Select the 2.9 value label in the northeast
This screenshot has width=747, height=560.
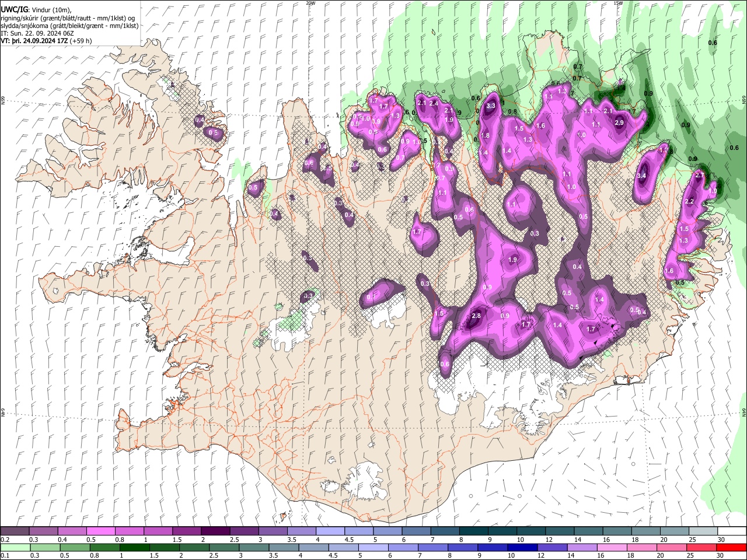coord(619,123)
